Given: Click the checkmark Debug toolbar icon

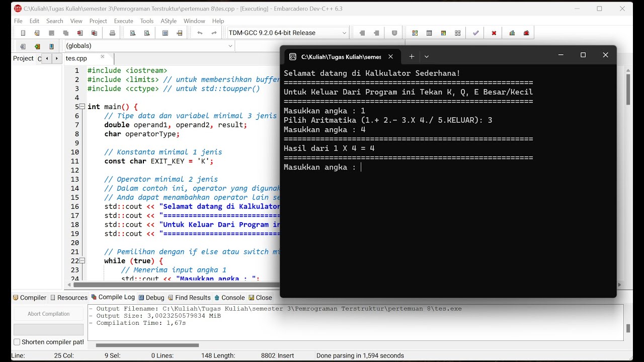Looking at the screenshot, I should [475, 33].
